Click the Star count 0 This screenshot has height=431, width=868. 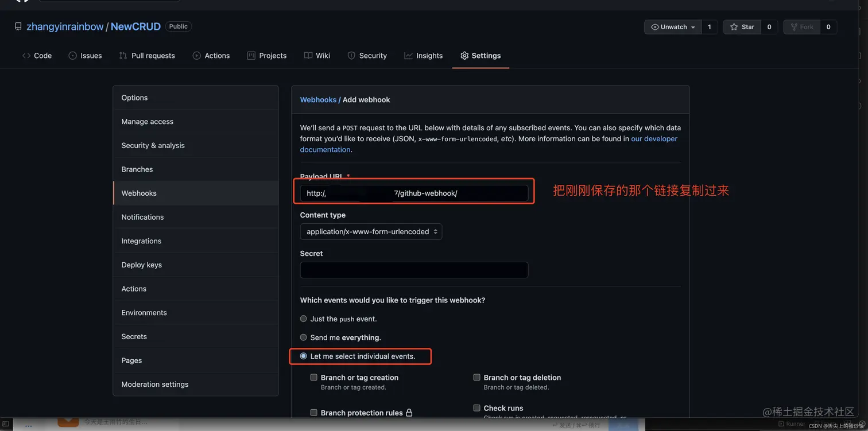[769, 27]
